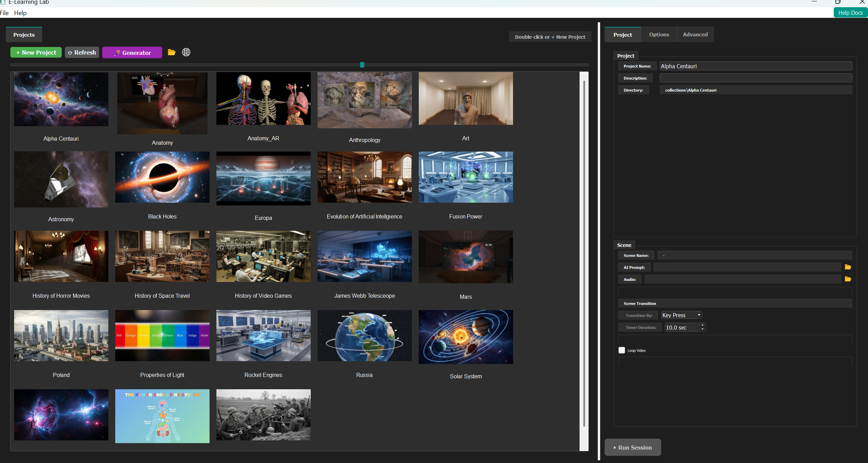
Task: Click the globe web icon
Action: [186, 52]
